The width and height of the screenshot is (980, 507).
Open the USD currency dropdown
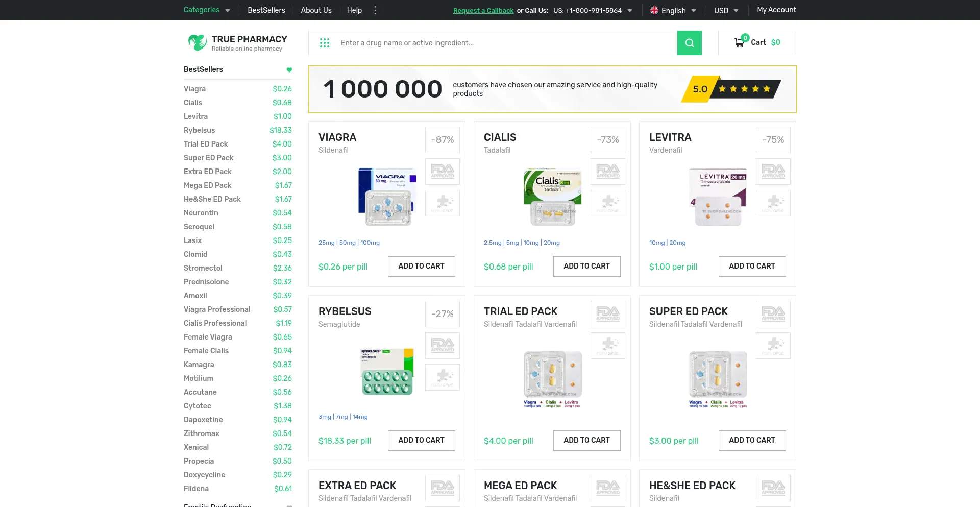726,10
